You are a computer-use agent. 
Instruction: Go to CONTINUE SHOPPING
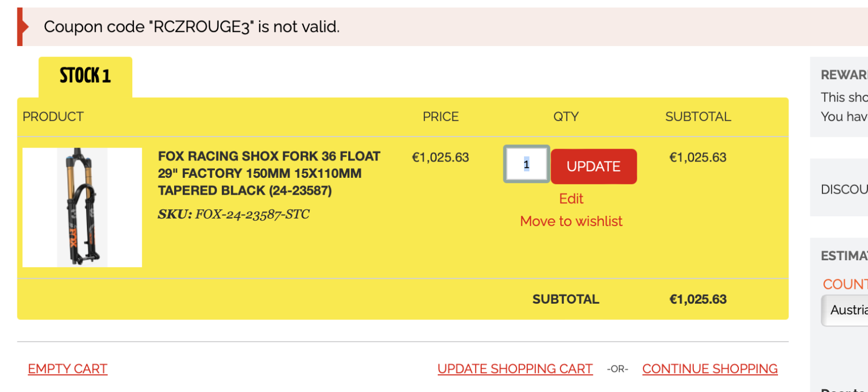tap(710, 369)
